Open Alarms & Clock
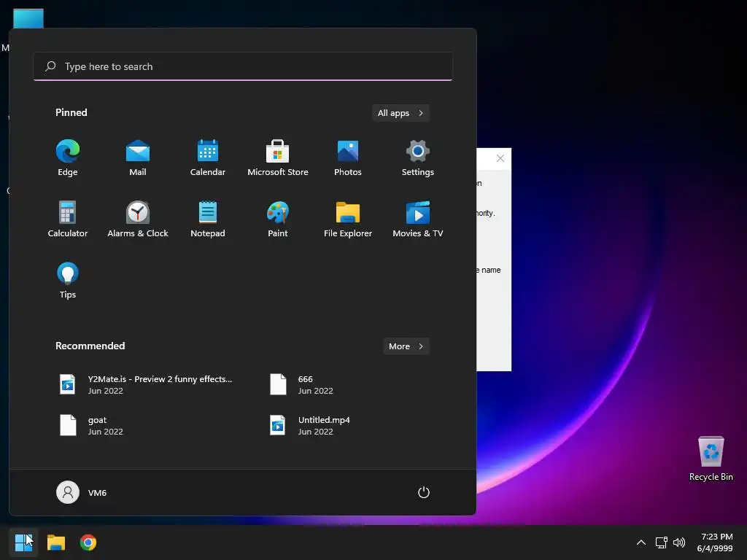Viewport: 747px width, 560px height. [138, 219]
